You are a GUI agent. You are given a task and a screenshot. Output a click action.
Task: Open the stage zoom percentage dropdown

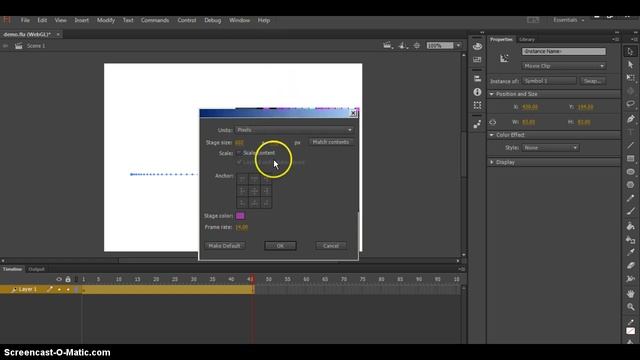tap(458, 46)
